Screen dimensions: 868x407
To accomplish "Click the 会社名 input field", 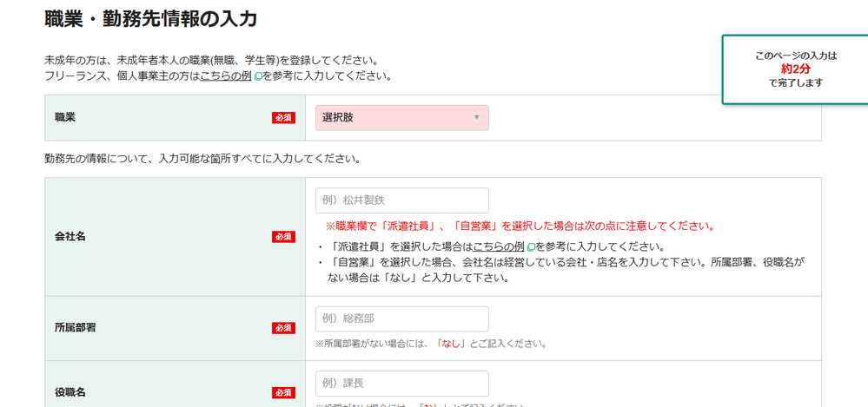I will (x=402, y=200).
